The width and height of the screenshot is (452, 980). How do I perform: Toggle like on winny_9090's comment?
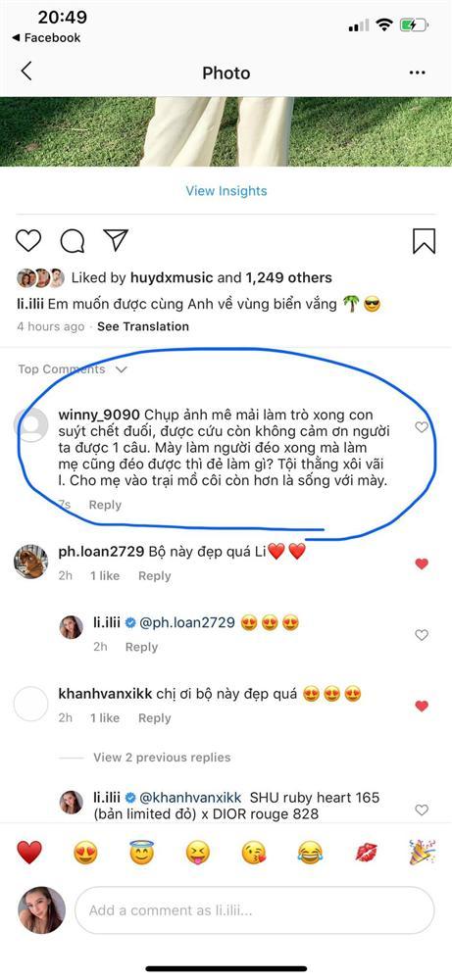(x=422, y=427)
